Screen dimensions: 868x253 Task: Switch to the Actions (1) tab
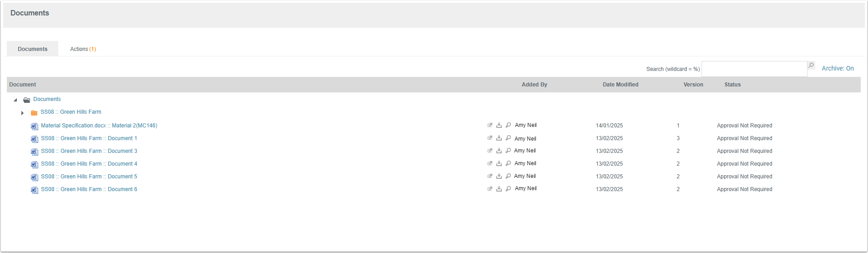coord(83,49)
